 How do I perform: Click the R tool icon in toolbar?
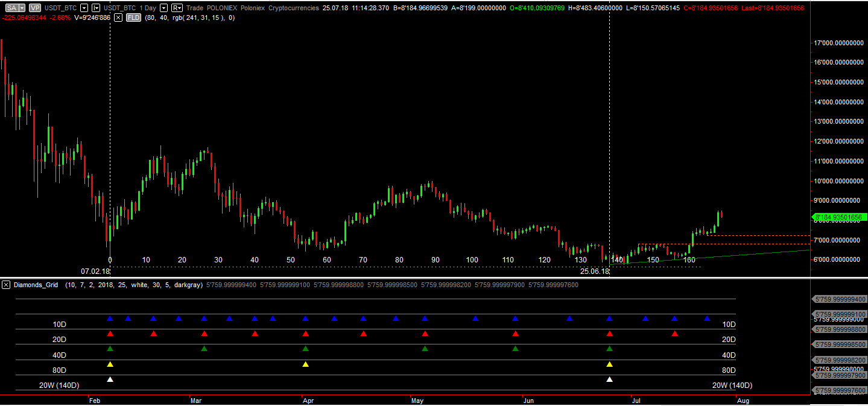(x=174, y=7)
